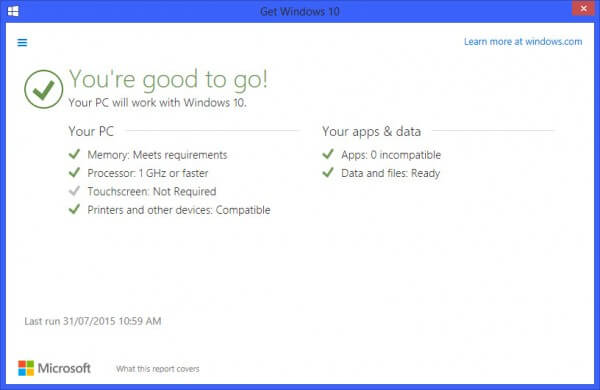
Task: Close the Get Windows 10 window
Action: (583, 8)
